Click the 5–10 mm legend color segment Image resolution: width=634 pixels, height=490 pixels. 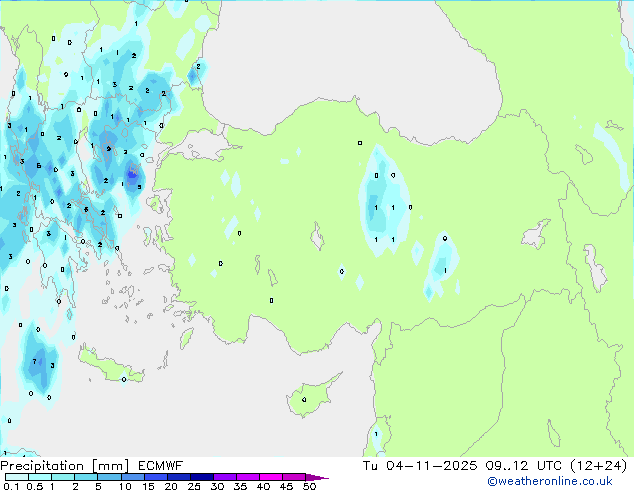(110, 477)
